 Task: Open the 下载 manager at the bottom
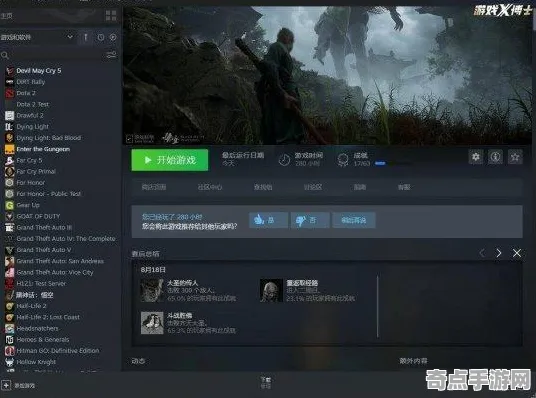(x=266, y=382)
